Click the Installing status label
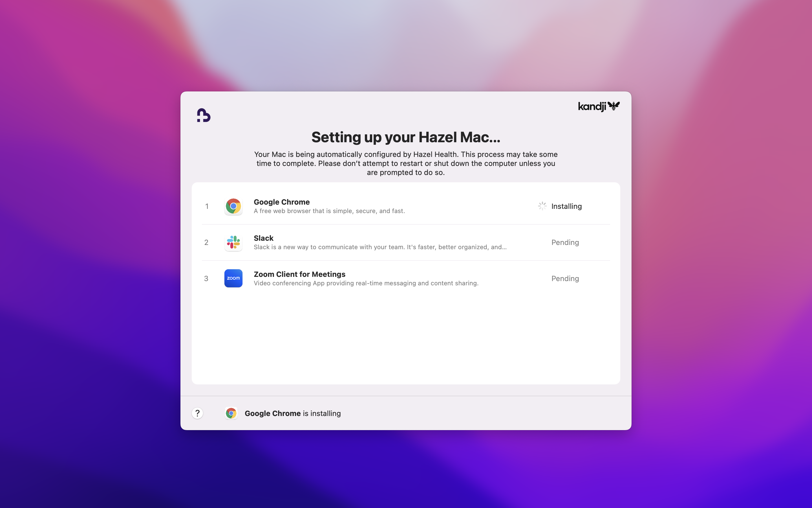This screenshot has height=508, width=812. tap(566, 206)
